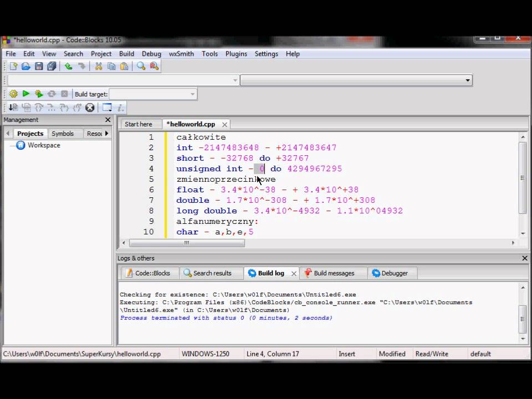The width and height of the screenshot is (532, 399).
Task: Switch to the Resources tab
Action: [x=94, y=134]
